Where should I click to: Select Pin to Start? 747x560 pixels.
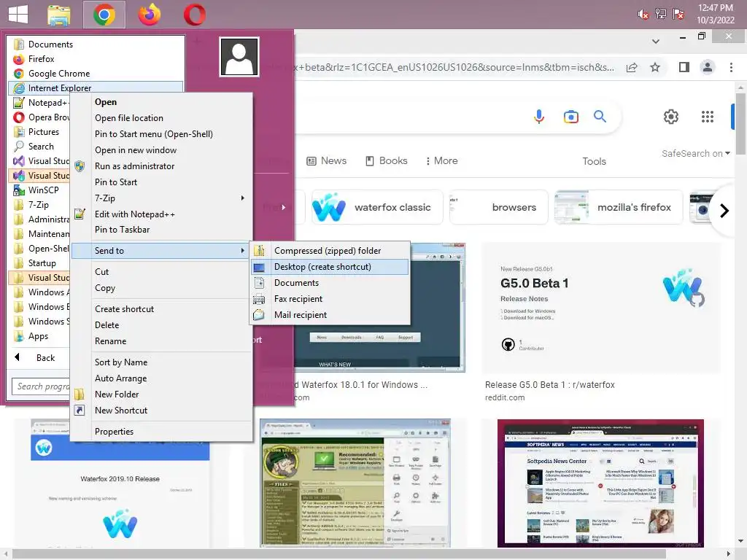(116, 182)
